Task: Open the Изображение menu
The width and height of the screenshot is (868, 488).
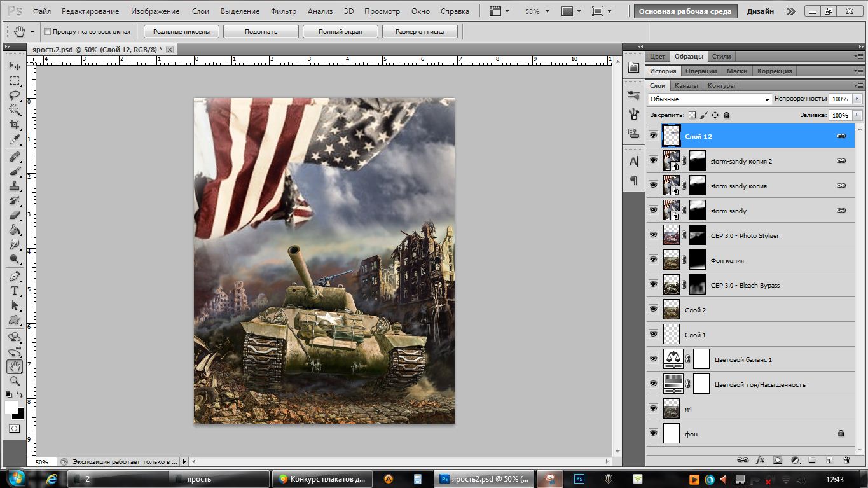Action: tap(156, 11)
